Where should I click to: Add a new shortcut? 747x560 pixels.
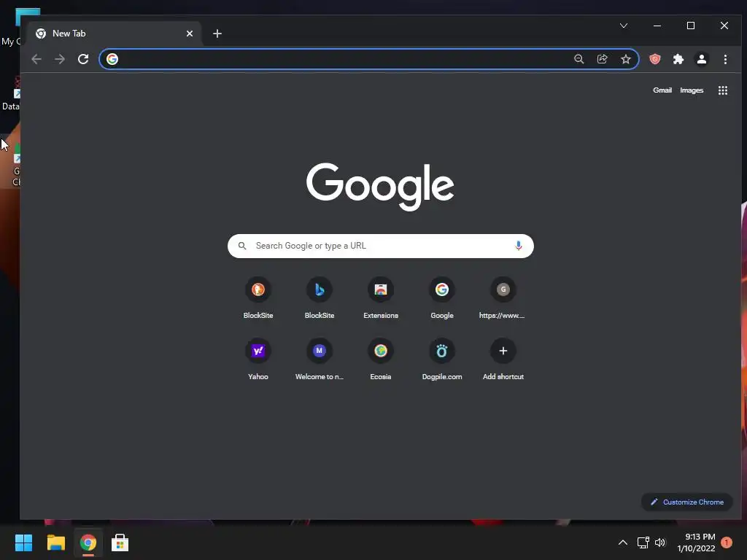(503, 359)
